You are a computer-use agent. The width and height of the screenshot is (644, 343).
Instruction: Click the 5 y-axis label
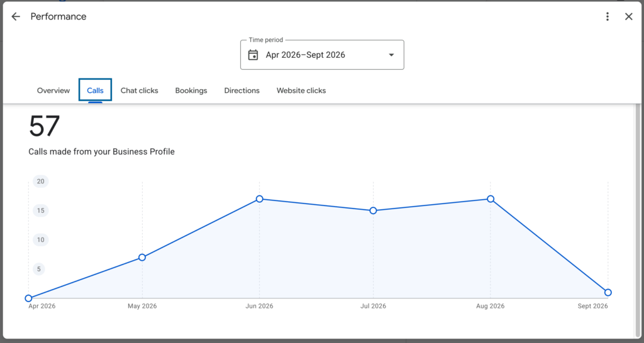tap(39, 269)
